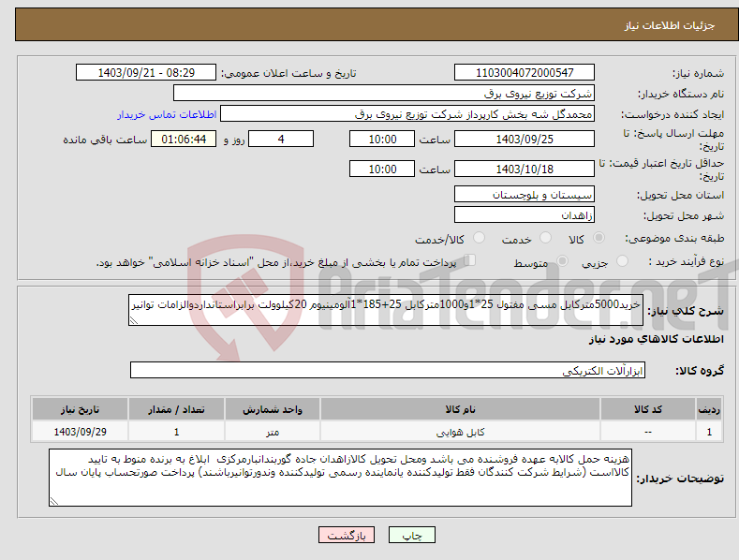Click the goods group field ابزارآلات الکتریکی
739x560 pixels.
pos(388,370)
